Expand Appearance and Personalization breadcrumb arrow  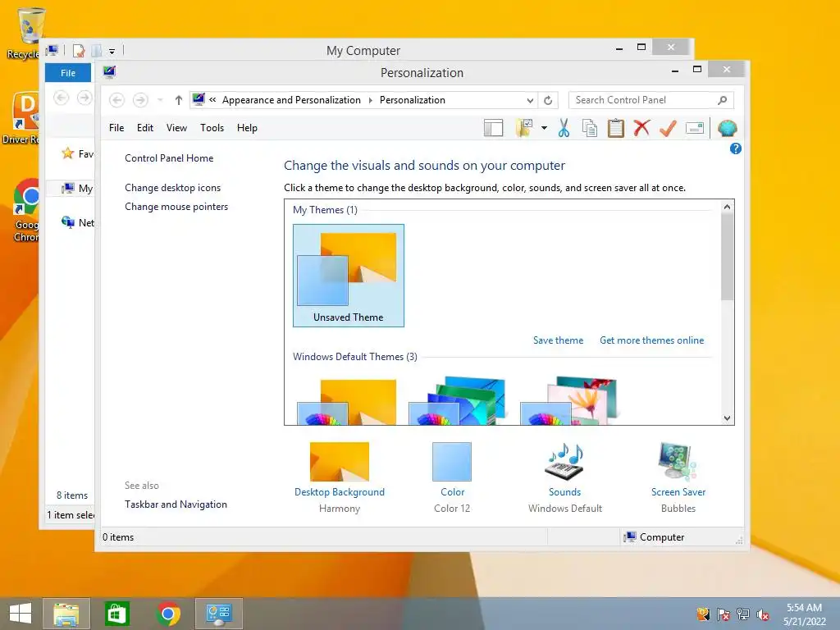[370, 100]
